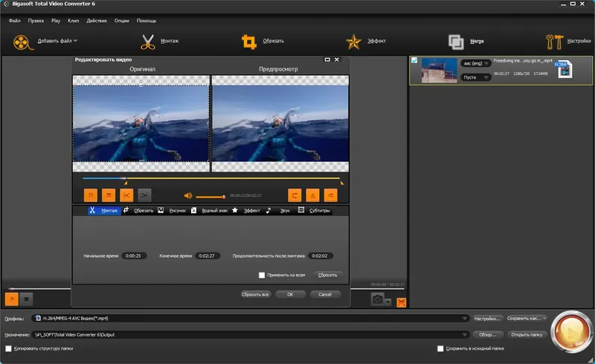
Task: Open the Файл menu
Action: (x=14, y=21)
